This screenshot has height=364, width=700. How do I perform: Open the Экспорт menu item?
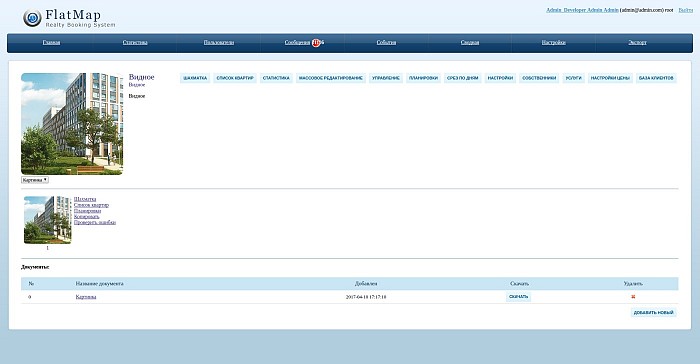click(x=638, y=42)
